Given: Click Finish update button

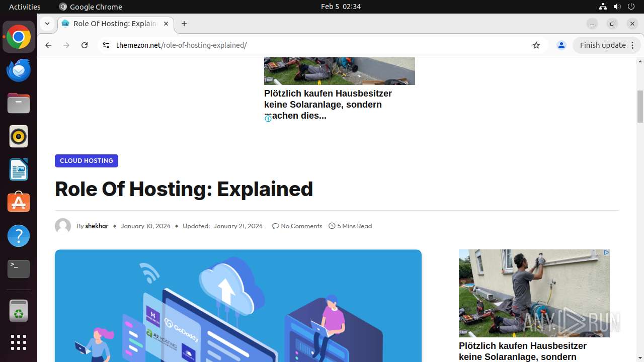Looking at the screenshot, I should coord(606,45).
